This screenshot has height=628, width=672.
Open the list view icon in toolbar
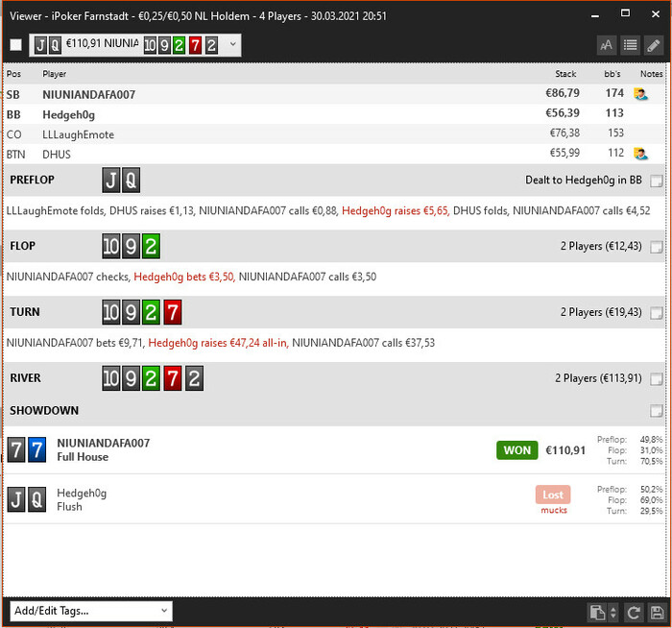point(630,45)
